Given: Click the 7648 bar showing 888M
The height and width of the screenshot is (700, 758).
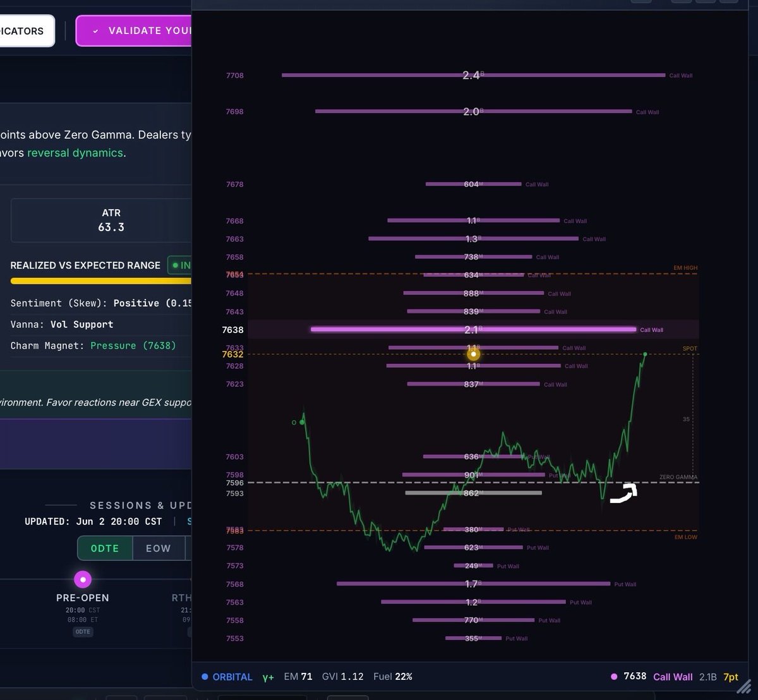Looking at the screenshot, I should coord(473,293).
